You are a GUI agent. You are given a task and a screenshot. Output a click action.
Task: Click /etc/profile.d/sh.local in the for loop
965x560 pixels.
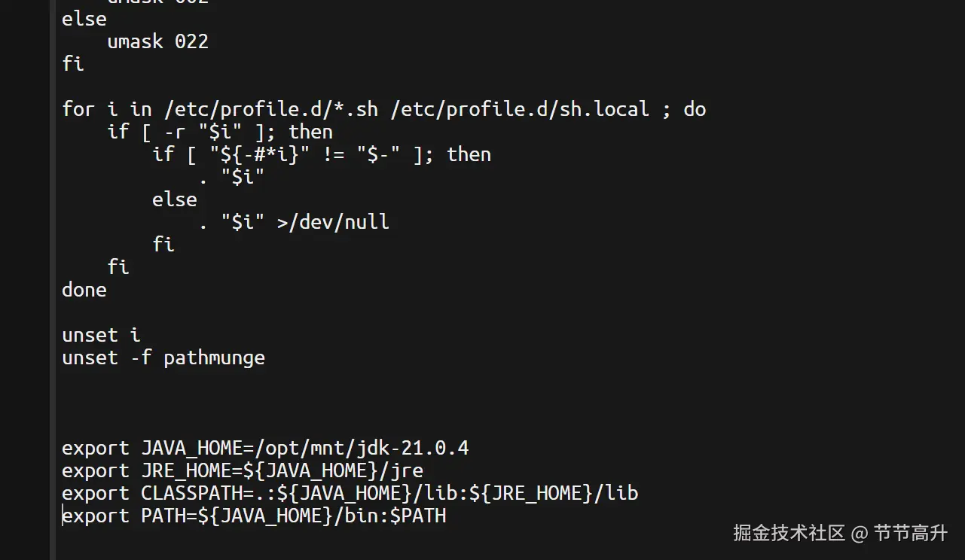point(520,109)
